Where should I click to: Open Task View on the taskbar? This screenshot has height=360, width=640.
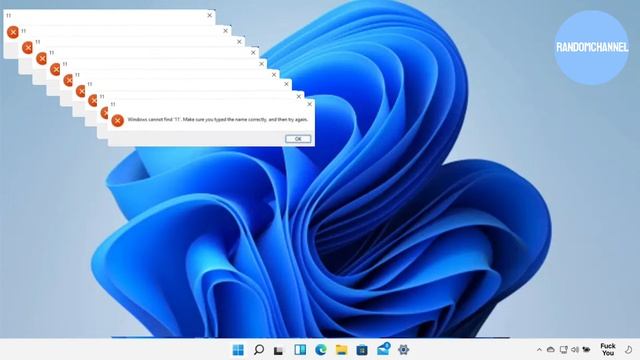(279, 350)
